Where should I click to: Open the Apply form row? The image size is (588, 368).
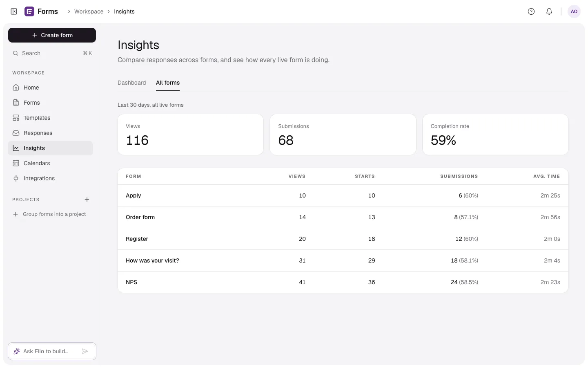[343, 195]
